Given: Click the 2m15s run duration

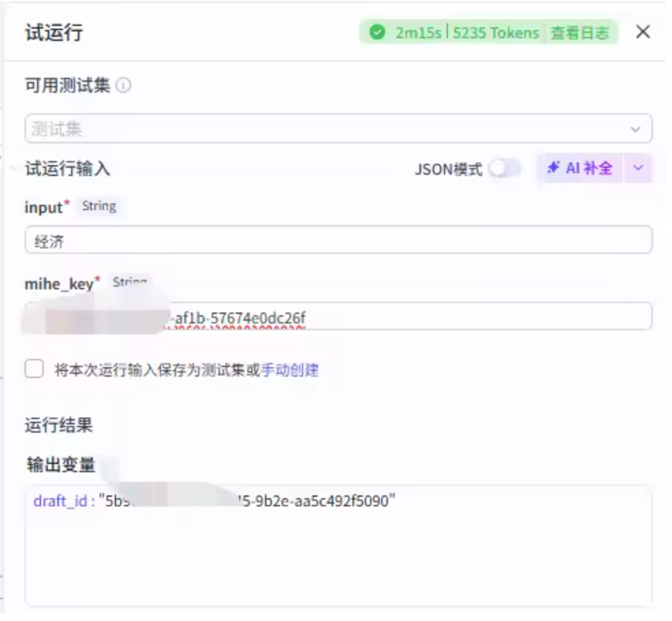Looking at the screenshot, I should tap(419, 33).
